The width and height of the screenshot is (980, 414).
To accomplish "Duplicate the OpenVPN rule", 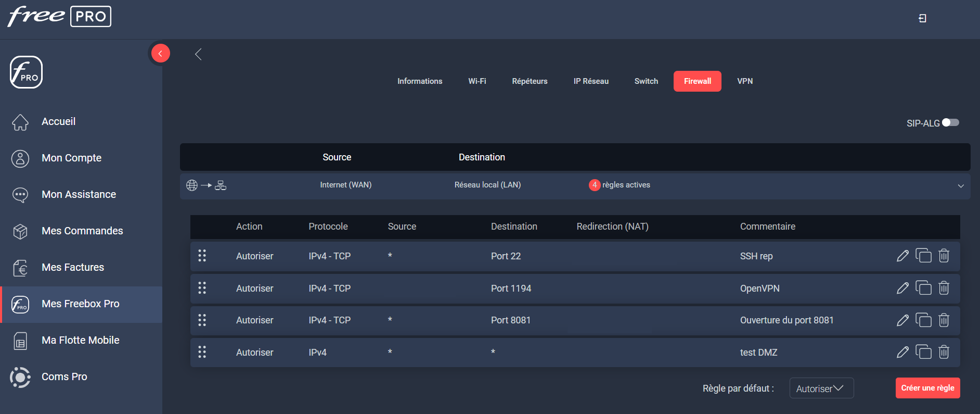I will pos(923,288).
